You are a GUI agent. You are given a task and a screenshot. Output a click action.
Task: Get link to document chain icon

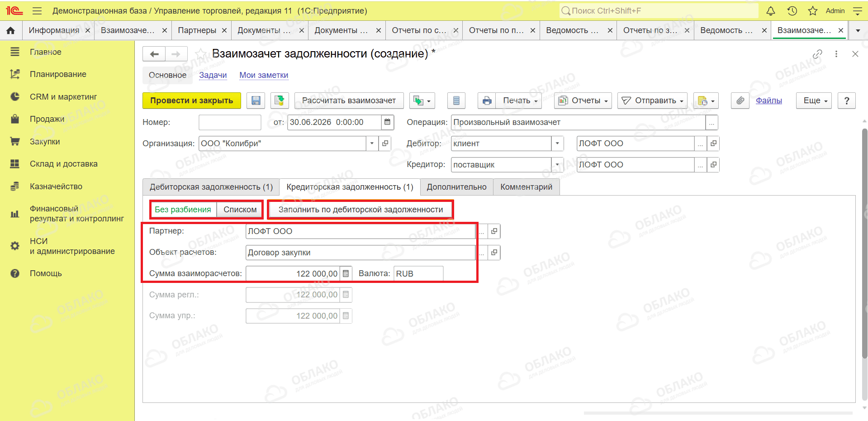817,54
